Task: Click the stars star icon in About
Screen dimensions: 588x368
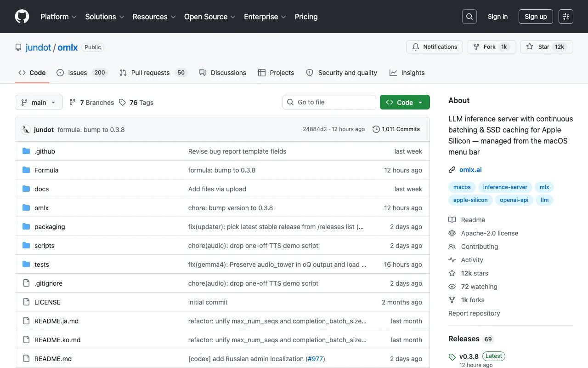Action: pyautogui.click(x=452, y=273)
